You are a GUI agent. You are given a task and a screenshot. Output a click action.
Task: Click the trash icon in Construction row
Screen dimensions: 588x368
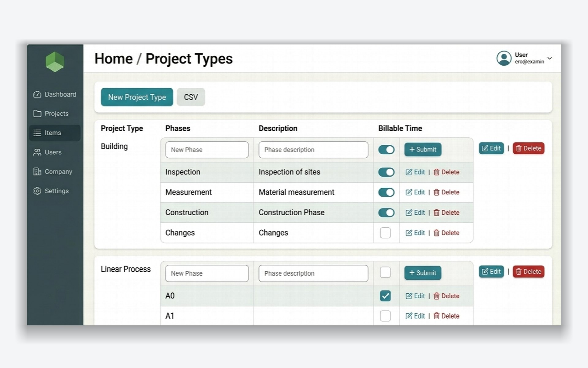(436, 213)
